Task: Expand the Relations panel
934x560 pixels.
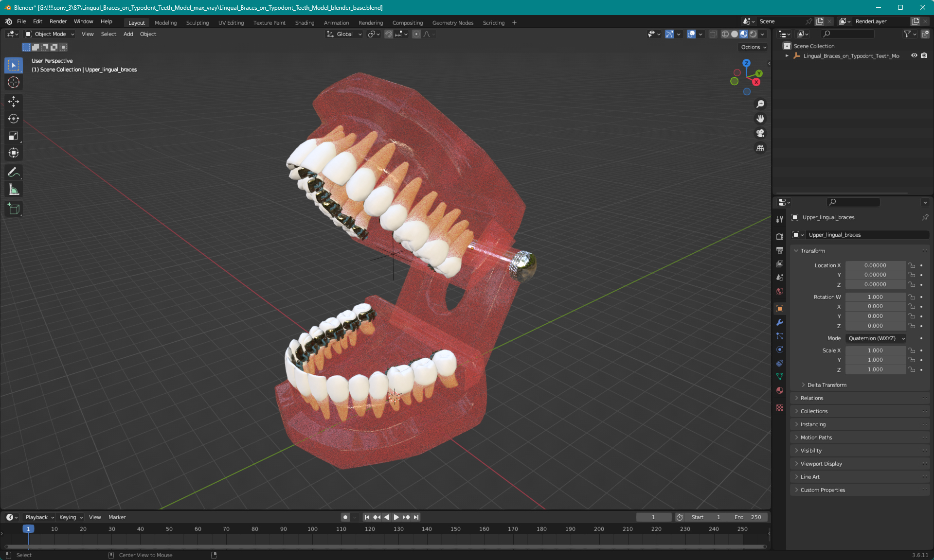Action: pos(812,398)
